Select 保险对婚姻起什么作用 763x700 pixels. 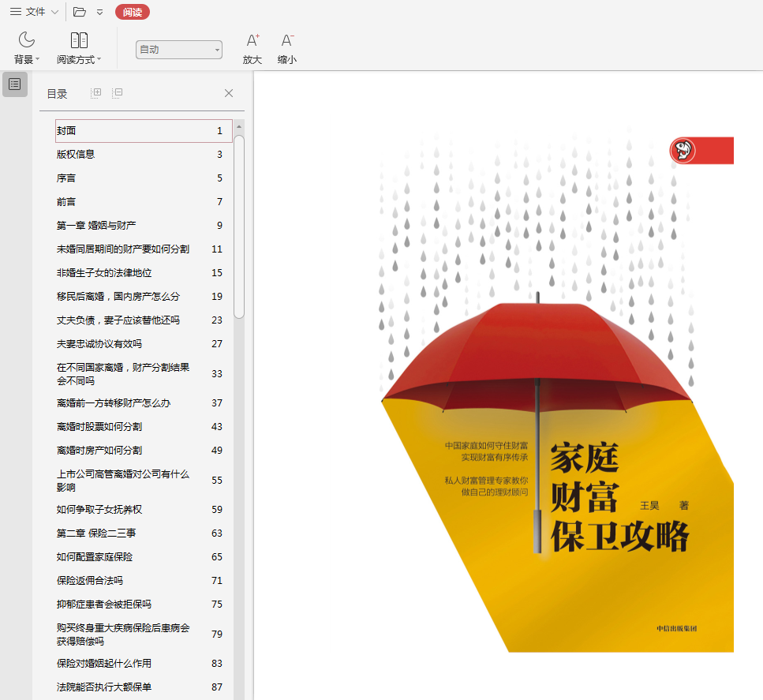pyautogui.click(x=144, y=664)
